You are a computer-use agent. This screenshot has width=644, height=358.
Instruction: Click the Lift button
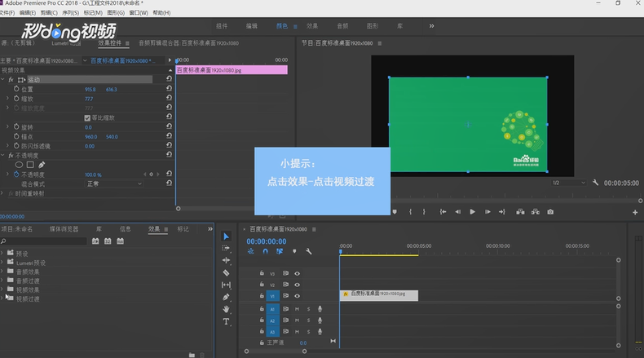tap(520, 212)
